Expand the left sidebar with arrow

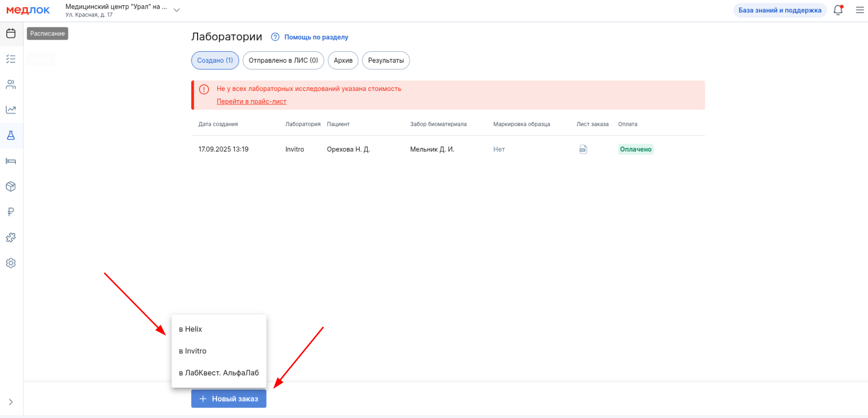click(11, 402)
